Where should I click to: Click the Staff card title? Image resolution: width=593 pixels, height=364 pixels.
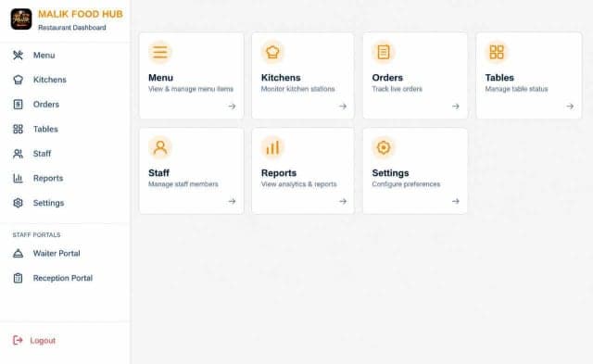point(158,173)
